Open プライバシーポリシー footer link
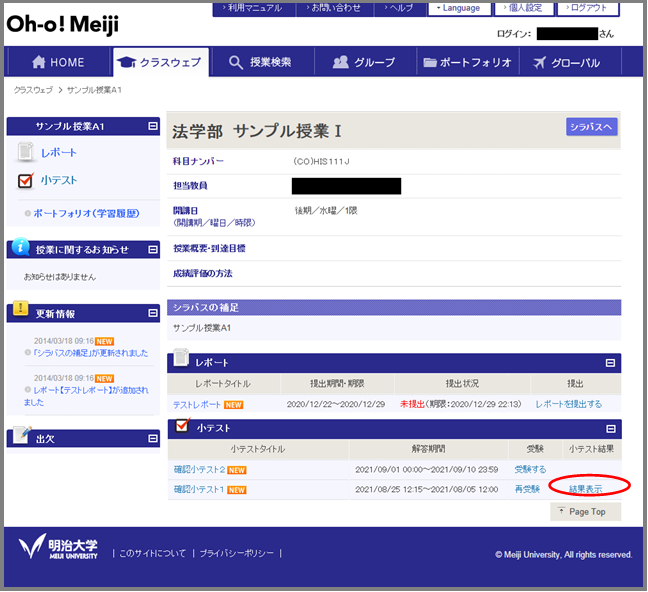This screenshot has width=648, height=592. tap(236, 553)
